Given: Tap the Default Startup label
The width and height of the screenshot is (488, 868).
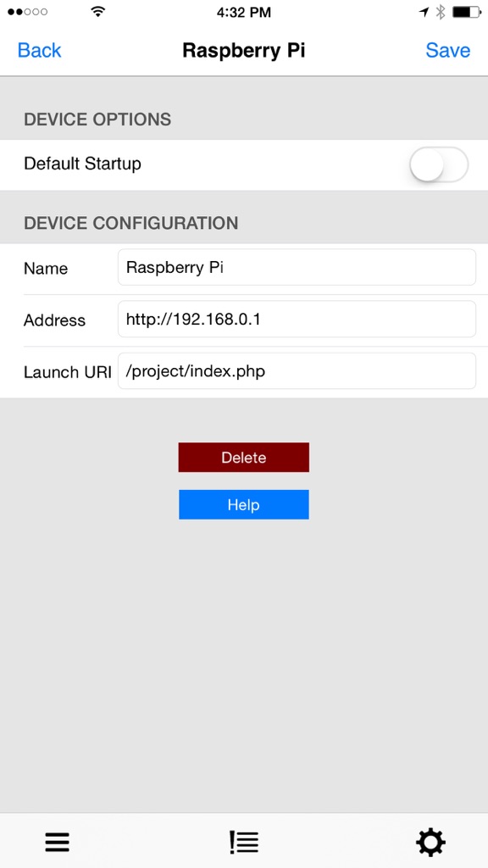Looking at the screenshot, I should point(82,164).
